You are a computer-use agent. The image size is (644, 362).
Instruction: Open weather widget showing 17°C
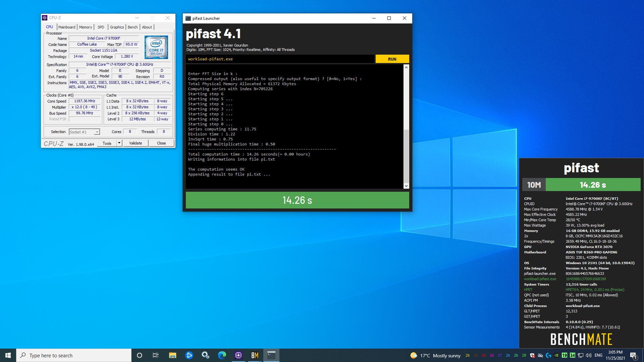[435, 356]
